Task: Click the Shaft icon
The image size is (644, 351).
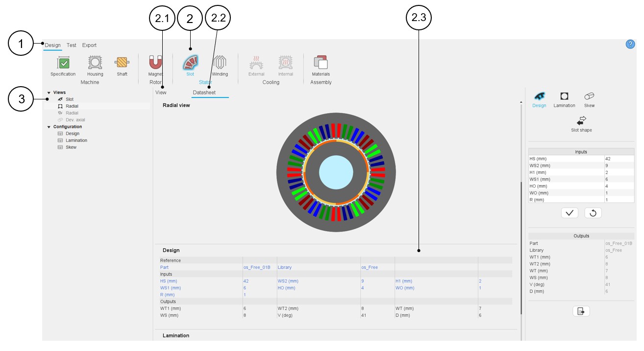Action: tap(122, 64)
